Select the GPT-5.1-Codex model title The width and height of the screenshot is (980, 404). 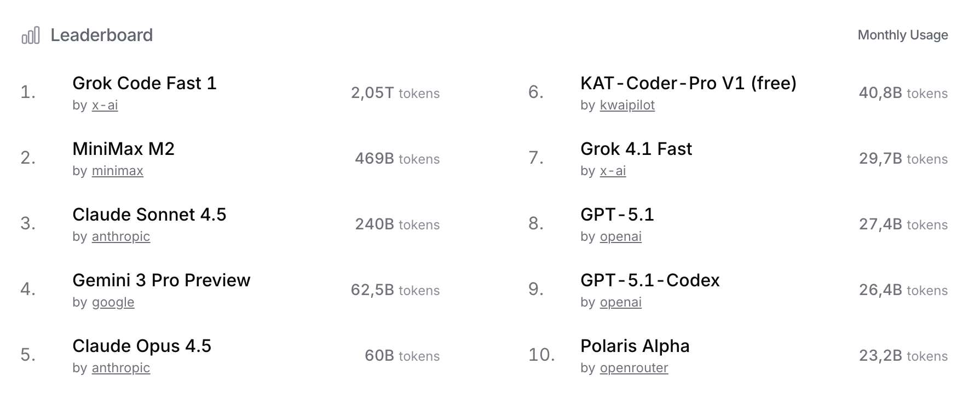(x=650, y=280)
